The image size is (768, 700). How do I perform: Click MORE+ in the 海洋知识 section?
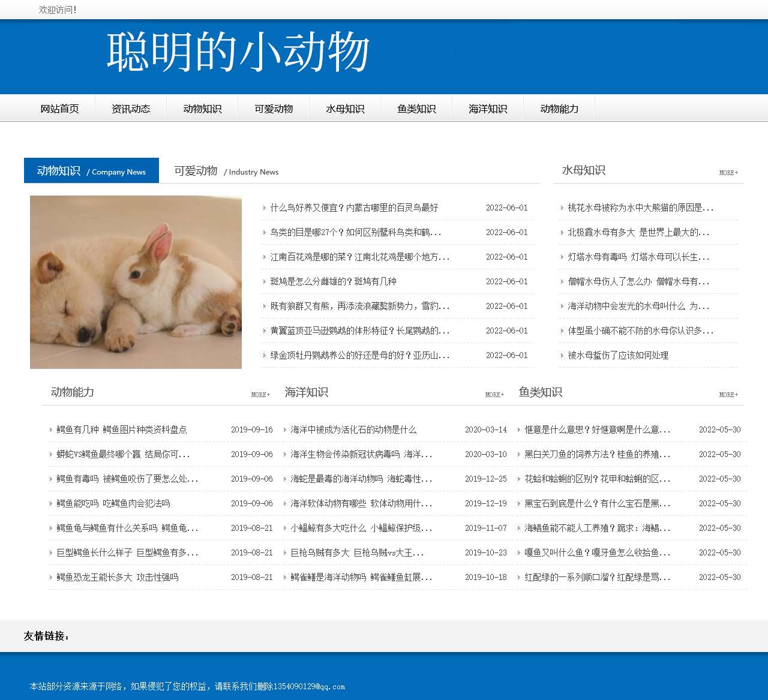point(494,395)
